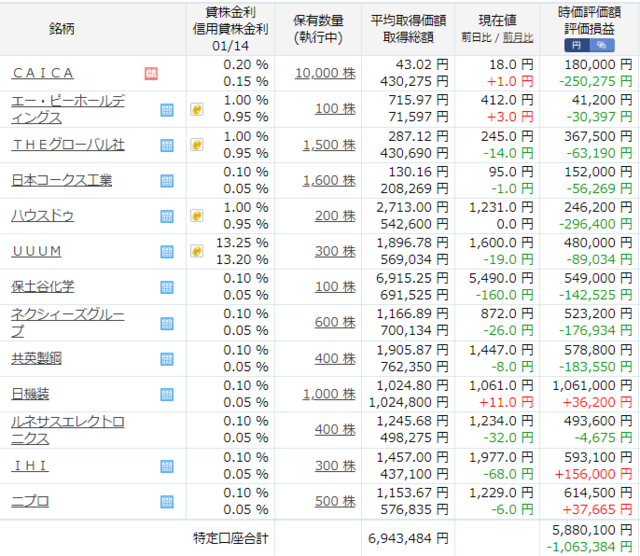This screenshot has height=556, width=640.
Task: Click the 1,500 株 holding link
Action: (329, 145)
